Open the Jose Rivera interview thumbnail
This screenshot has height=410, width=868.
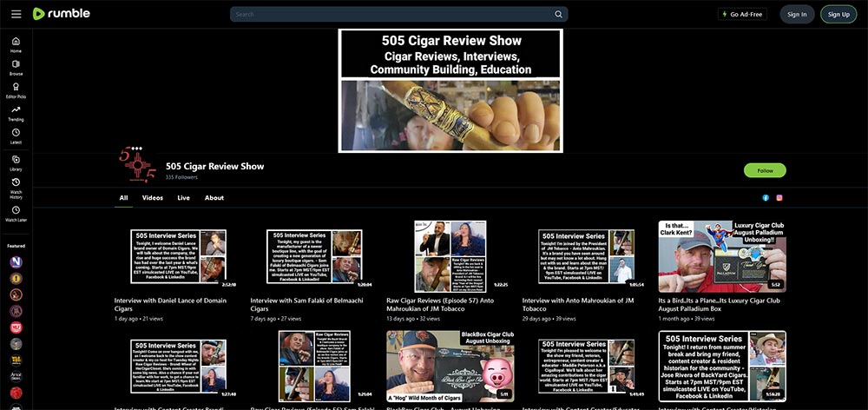click(722, 367)
